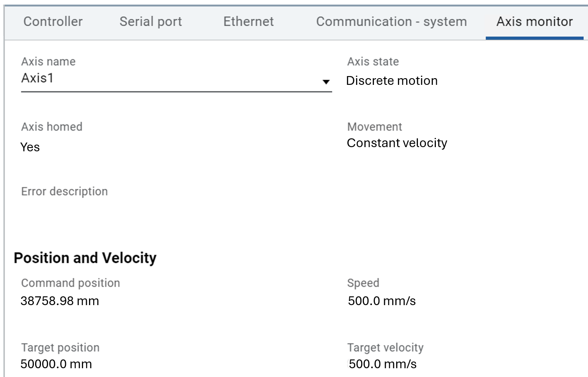Viewport: 588px width, 377px height.
Task: Click the target position 50000.0 mm value
Action: pyautogui.click(x=56, y=364)
